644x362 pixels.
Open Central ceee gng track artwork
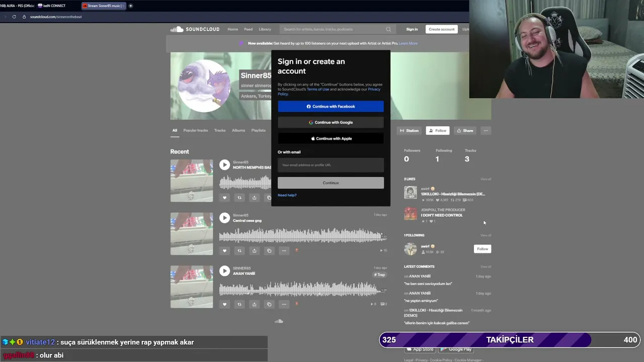point(192,234)
